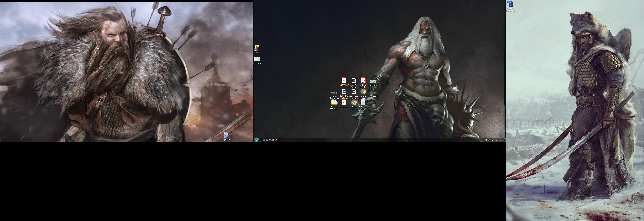Launch Photoshop from the taskbar

point(270,140)
